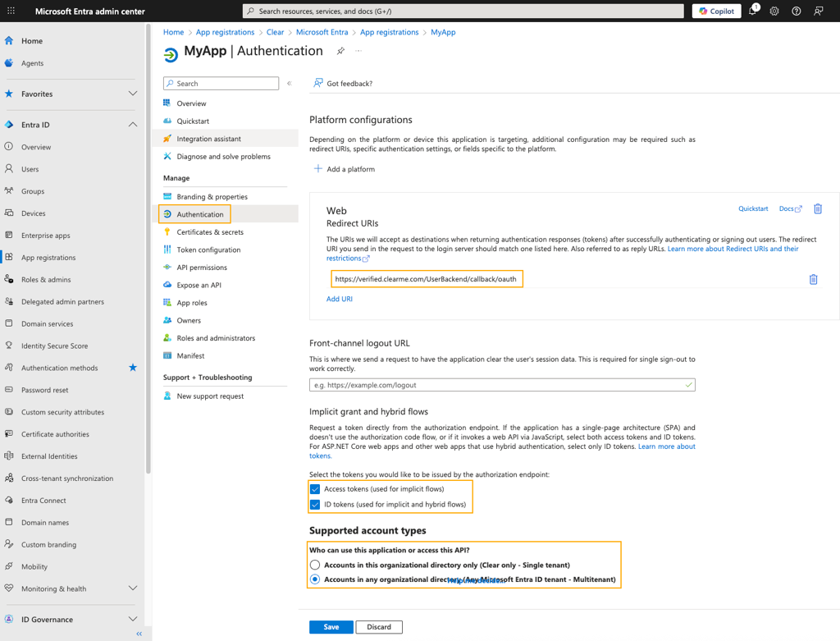Focus the global search resources bar
The image size is (840, 641).
(463, 11)
